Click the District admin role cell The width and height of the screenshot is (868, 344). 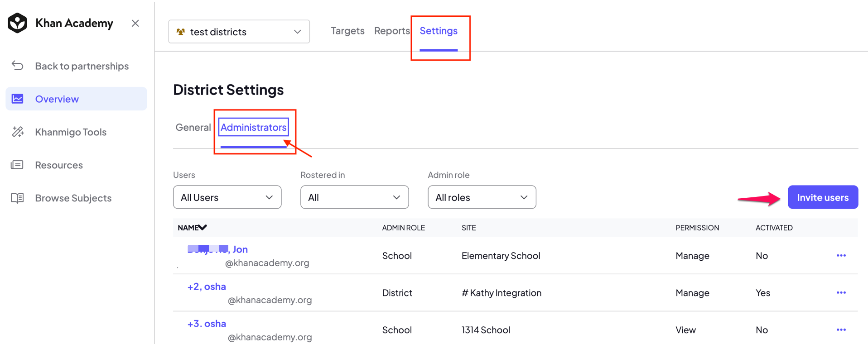pos(397,293)
